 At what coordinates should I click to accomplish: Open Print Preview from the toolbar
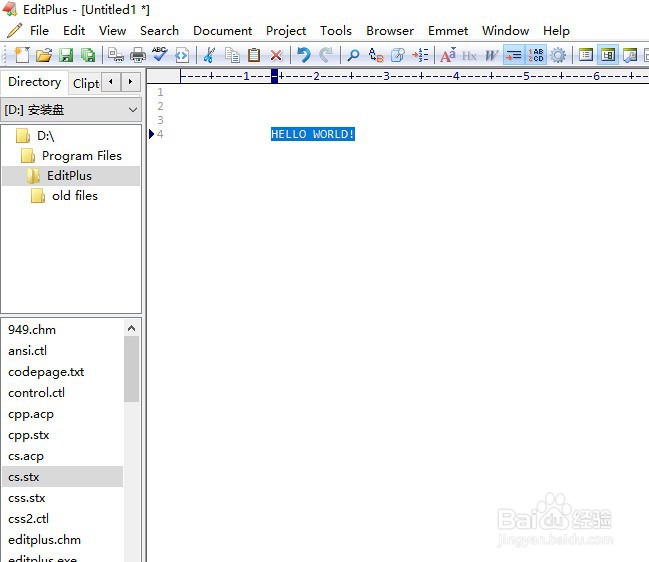pos(115,55)
